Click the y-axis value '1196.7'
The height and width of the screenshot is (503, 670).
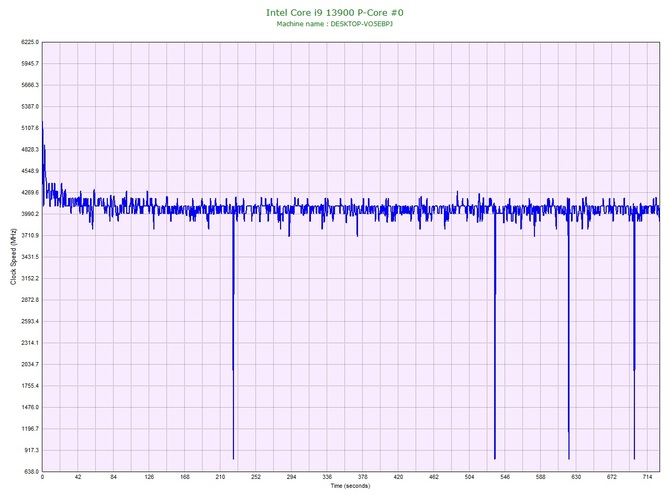[30, 429]
